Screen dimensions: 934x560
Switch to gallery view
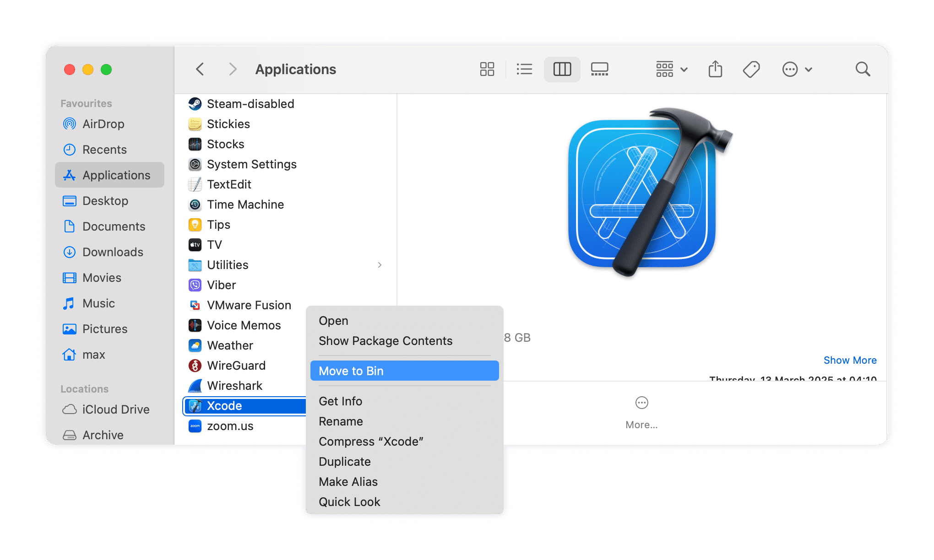(599, 69)
